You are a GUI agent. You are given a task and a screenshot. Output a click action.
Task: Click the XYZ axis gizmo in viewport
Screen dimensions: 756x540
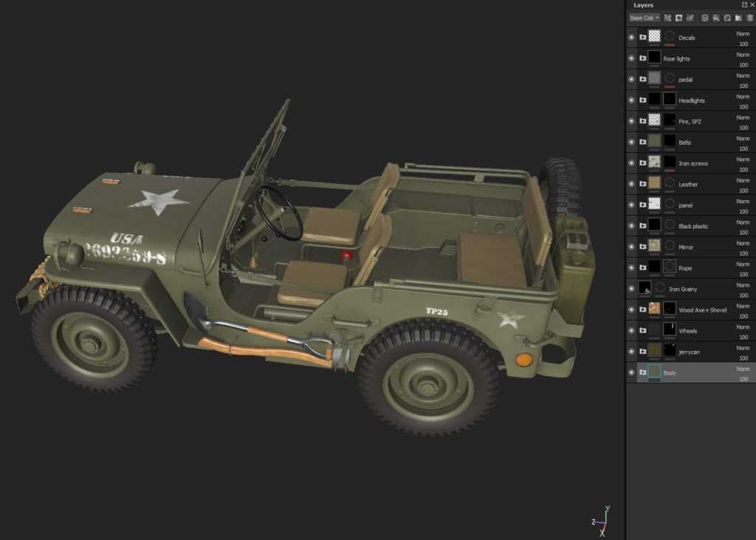(x=602, y=521)
